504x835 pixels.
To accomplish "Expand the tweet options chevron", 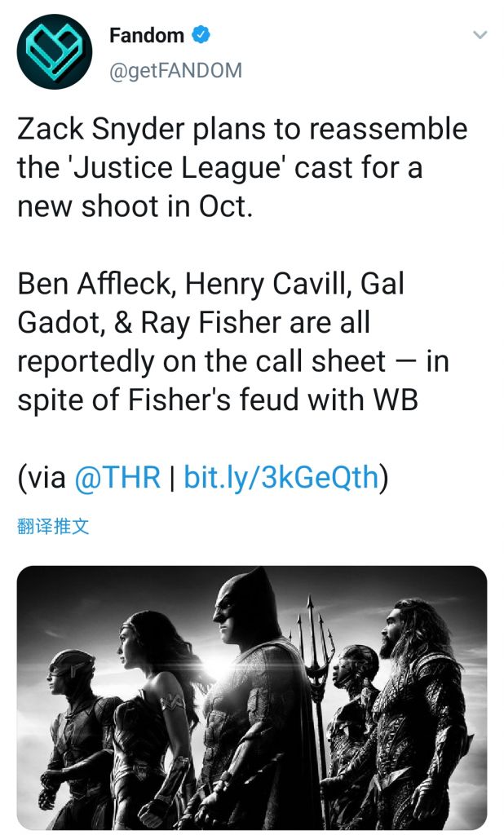I will [x=480, y=35].
